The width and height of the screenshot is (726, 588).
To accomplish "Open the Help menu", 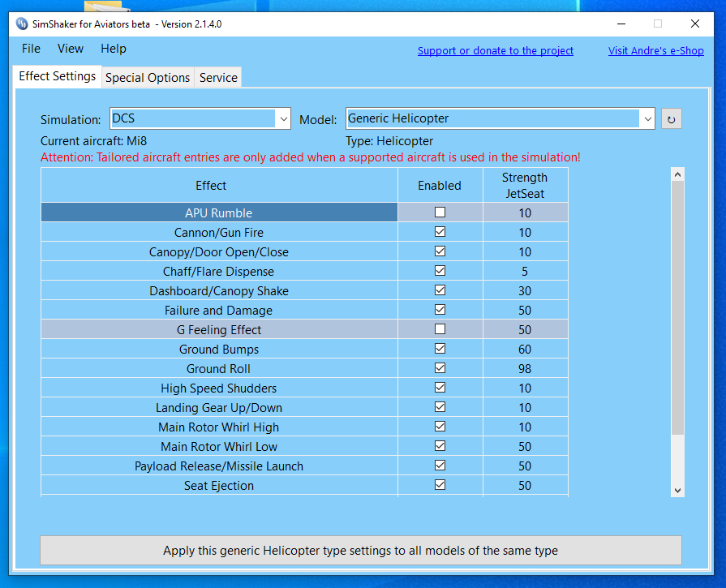I will click(114, 49).
